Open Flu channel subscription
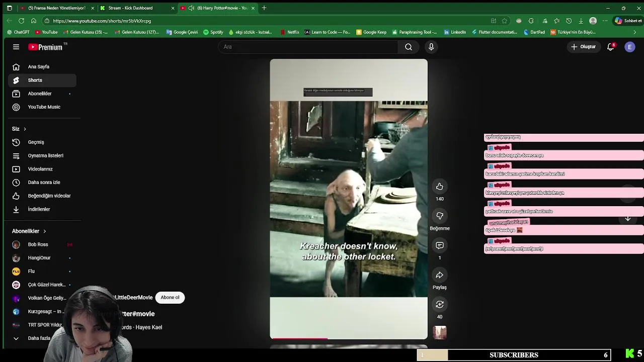644x362 pixels. [42, 271]
